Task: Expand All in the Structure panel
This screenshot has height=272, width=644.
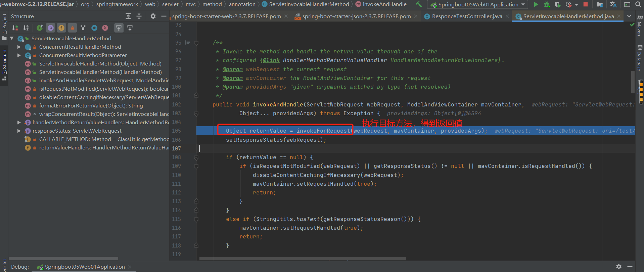Action: (128, 16)
